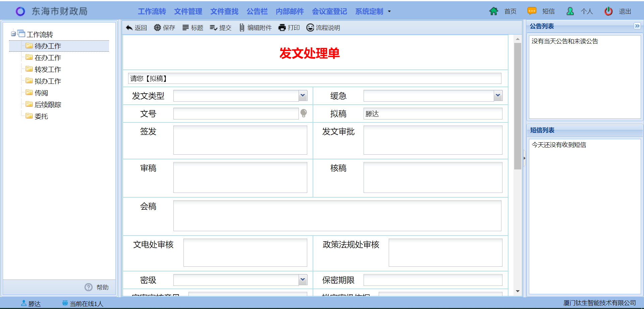Open the 文件管理 menu
644x309 pixels.
click(188, 11)
